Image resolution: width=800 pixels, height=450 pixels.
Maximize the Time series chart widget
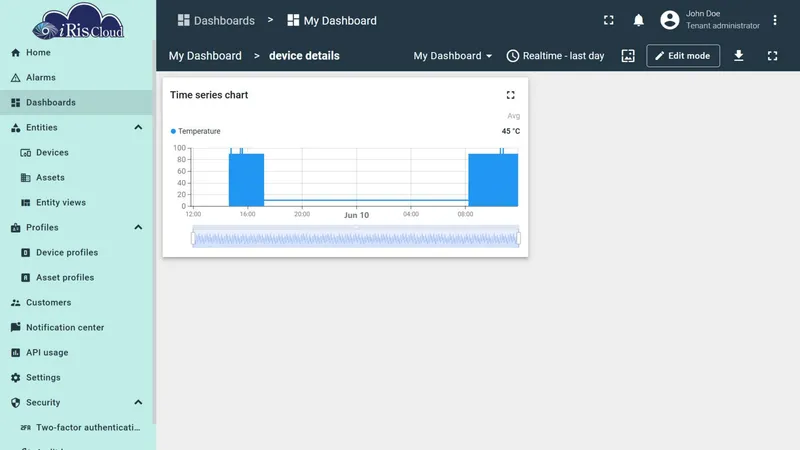[510, 95]
